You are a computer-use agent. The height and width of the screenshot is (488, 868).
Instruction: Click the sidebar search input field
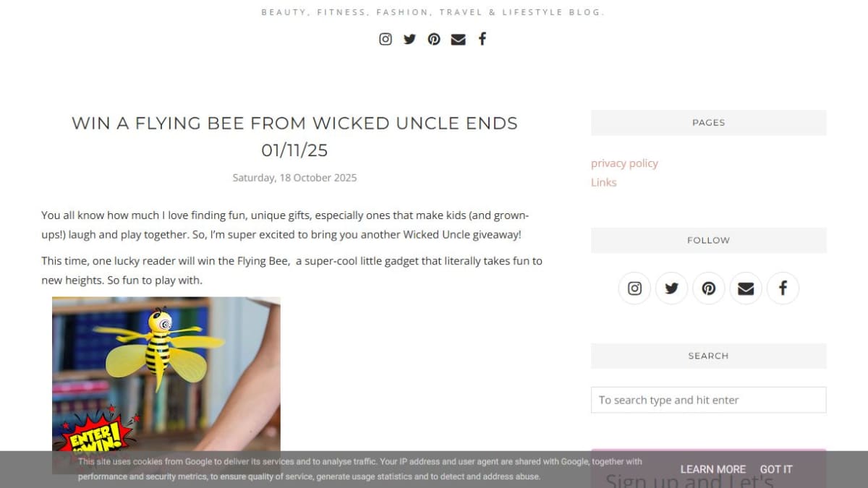coord(708,400)
